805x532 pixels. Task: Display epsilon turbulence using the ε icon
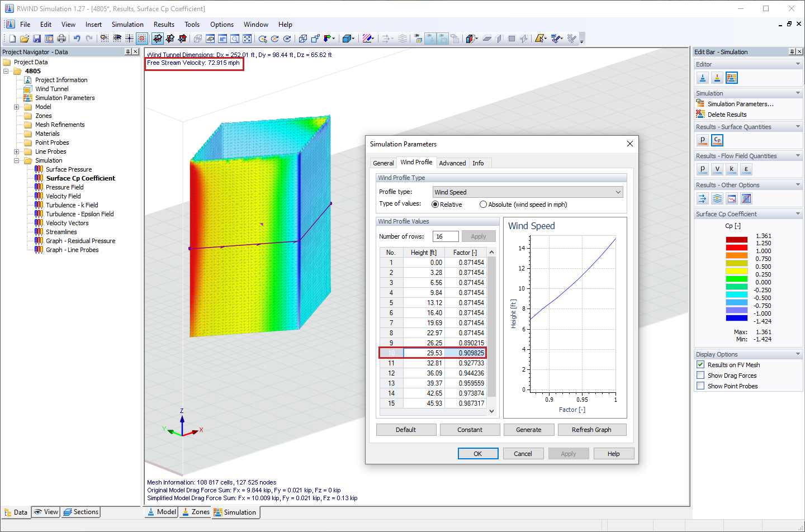746,169
